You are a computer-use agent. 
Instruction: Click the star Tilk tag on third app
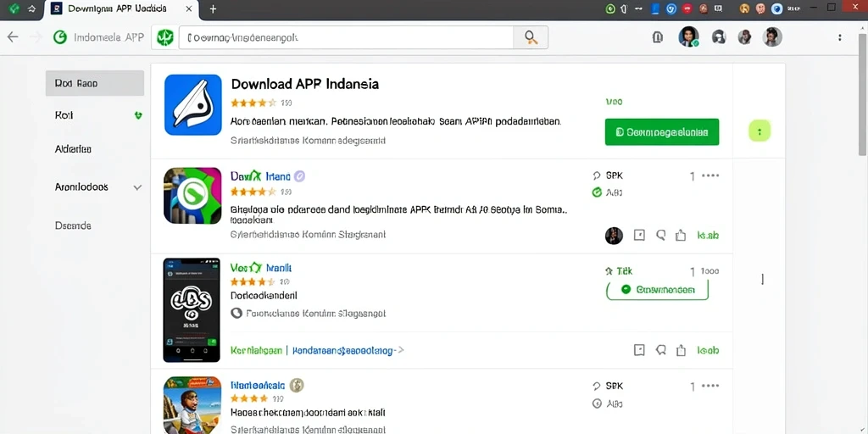click(618, 270)
